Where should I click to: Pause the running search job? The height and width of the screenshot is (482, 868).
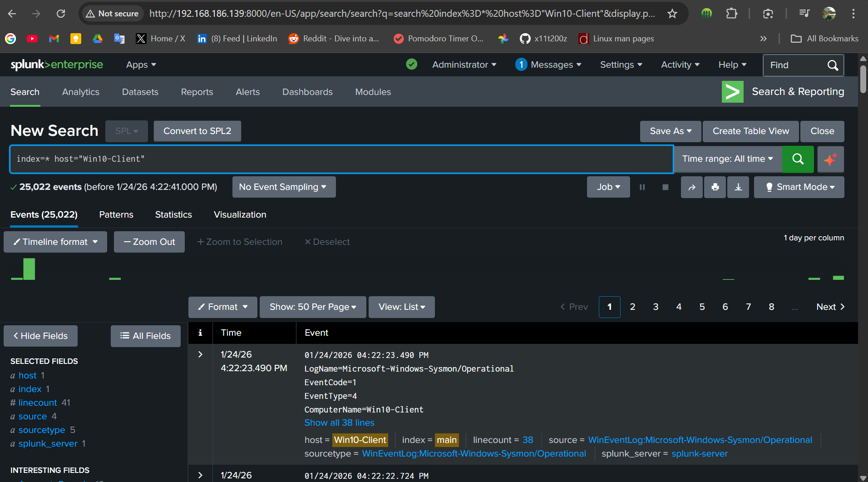pyautogui.click(x=642, y=187)
